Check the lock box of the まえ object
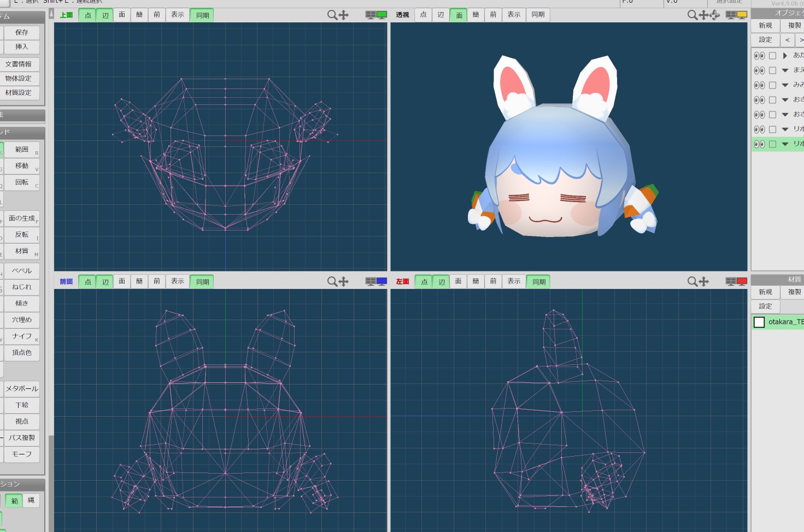The image size is (804, 532). click(x=772, y=70)
